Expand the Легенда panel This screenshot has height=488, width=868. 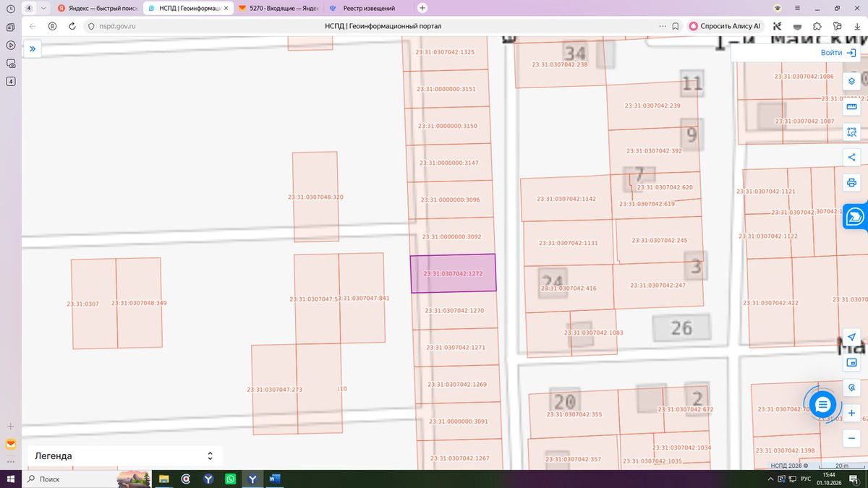125,456
